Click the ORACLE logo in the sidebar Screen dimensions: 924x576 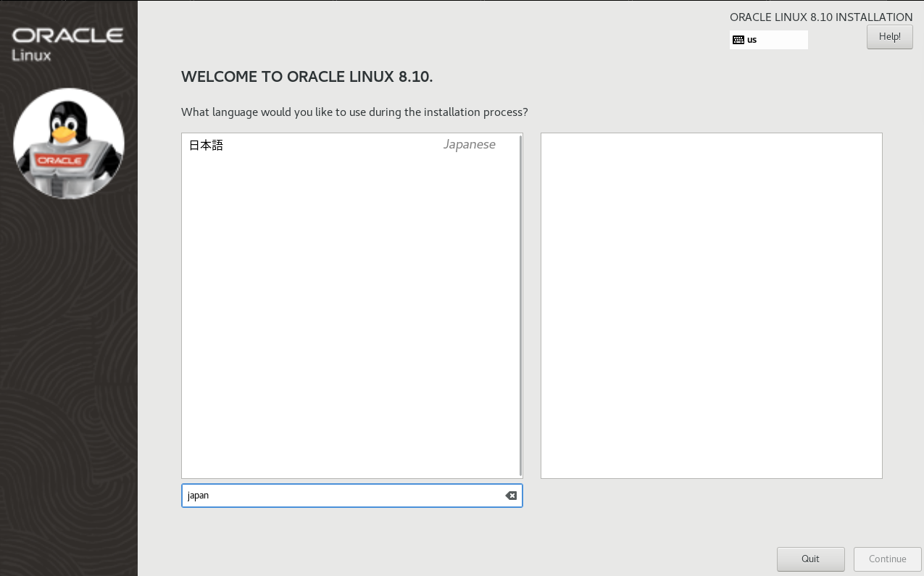pyautogui.click(x=67, y=35)
